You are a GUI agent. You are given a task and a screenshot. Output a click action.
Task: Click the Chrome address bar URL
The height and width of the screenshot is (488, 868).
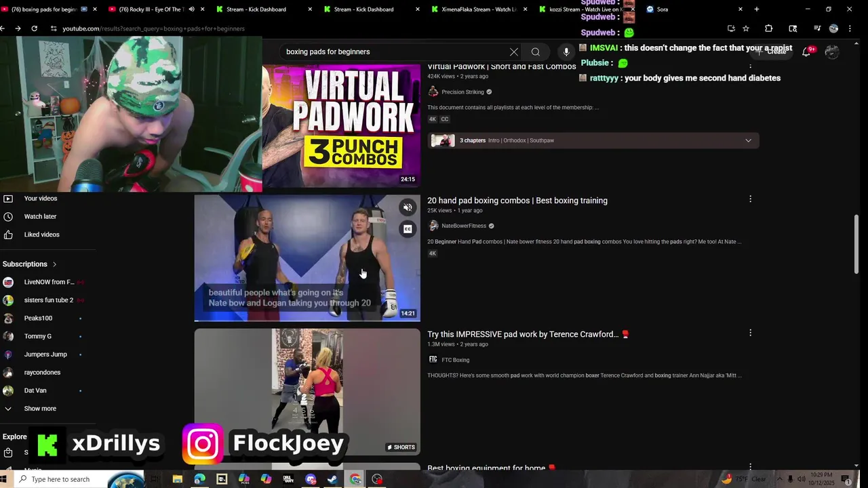click(x=154, y=28)
